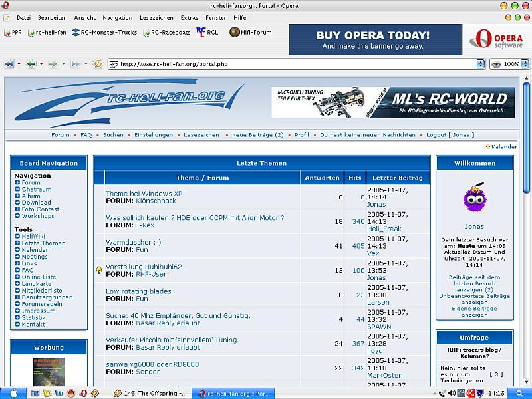Open the RCL bookmark
Image resolution: width=532 pixels, height=399 pixels.
coord(207,32)
